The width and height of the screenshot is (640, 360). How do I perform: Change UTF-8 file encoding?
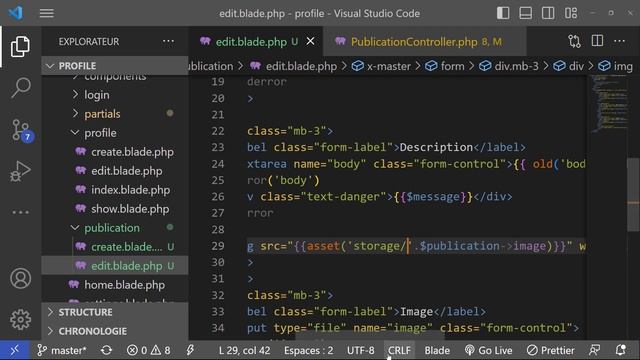click(x=360, y=350)
